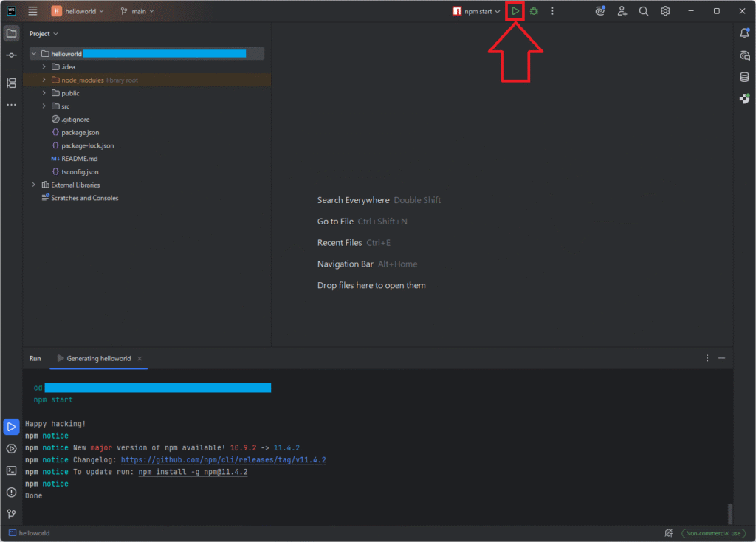Expand the External Libraries node

[x=33, y=185]
